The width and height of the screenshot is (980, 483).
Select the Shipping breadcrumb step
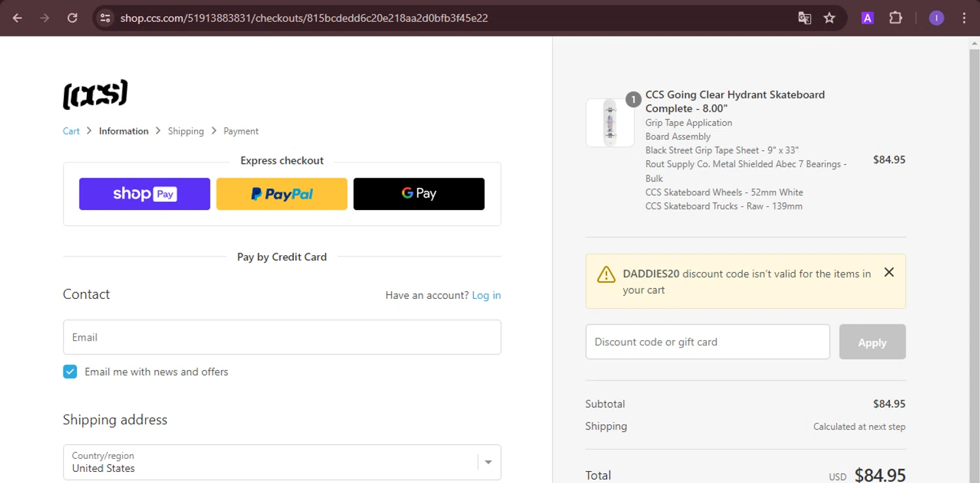[x=186, y=131]
